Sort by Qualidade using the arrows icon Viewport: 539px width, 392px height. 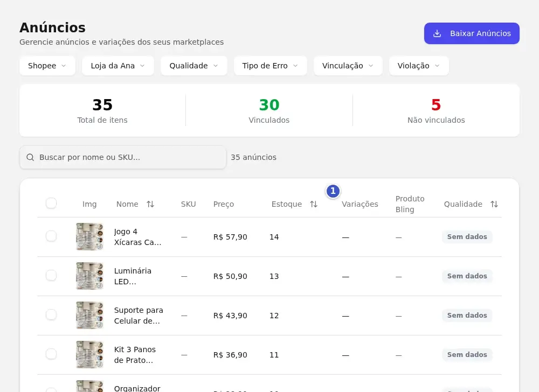(494, 204)
